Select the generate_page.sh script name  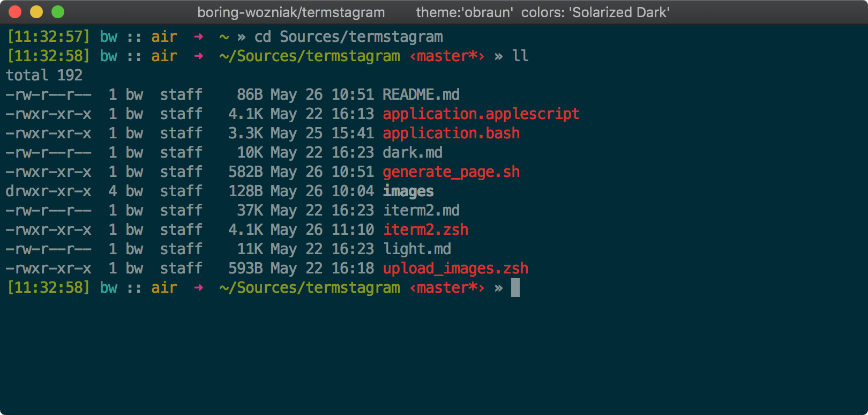(x=451, y=172)
